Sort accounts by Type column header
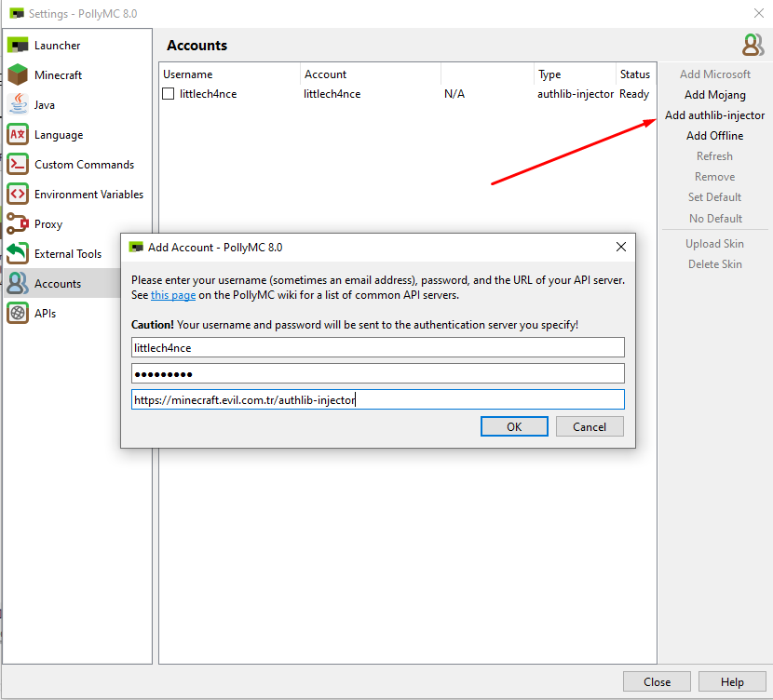 coord(549,74)
